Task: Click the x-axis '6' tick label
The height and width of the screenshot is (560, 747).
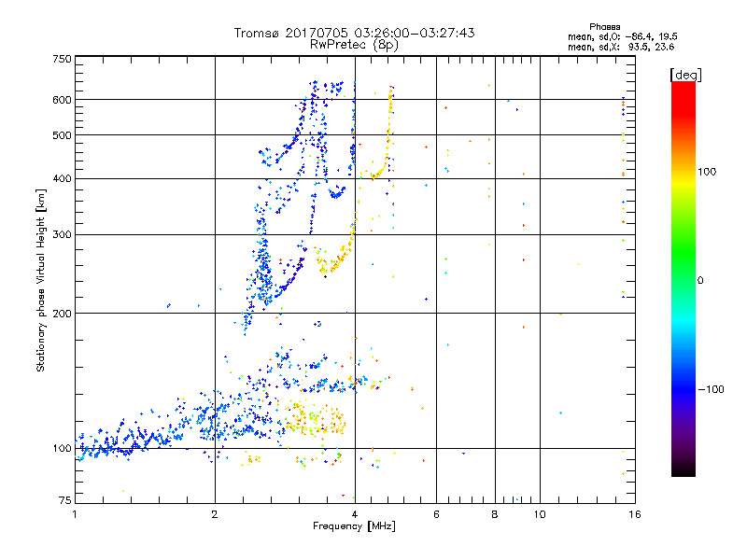Action: pyautogui.click(x=436, y=514)
